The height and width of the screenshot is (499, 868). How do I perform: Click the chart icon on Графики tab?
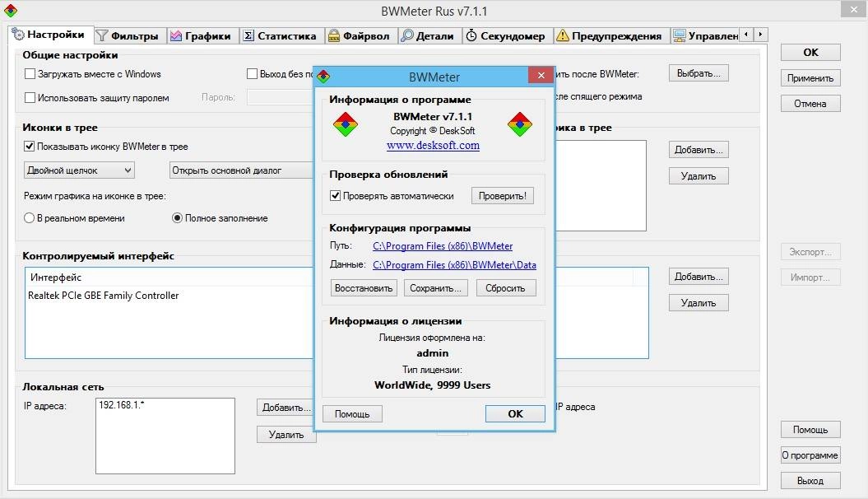(176, 36)
